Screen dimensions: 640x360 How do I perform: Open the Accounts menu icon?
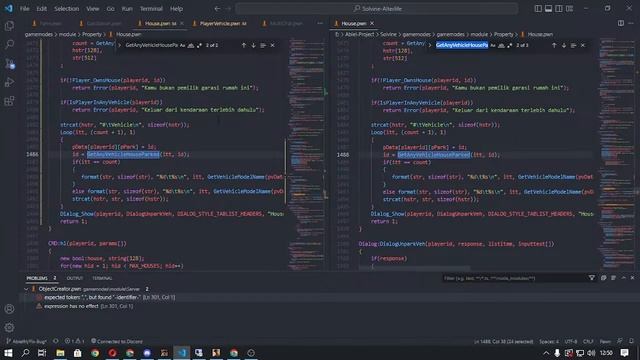pos(9,309)
